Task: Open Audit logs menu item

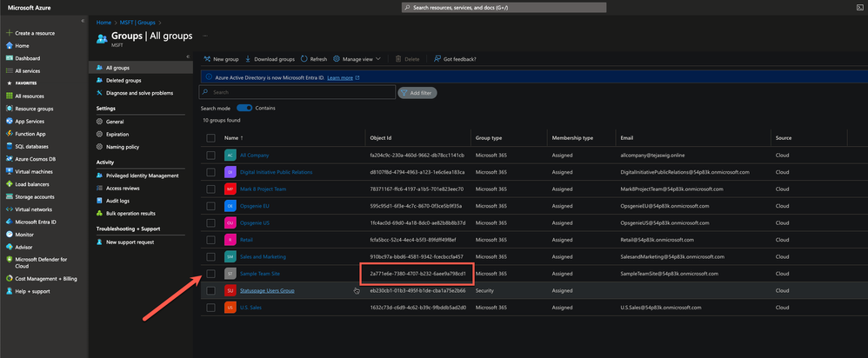Action: pyautogui.click(x=117, y=201)
